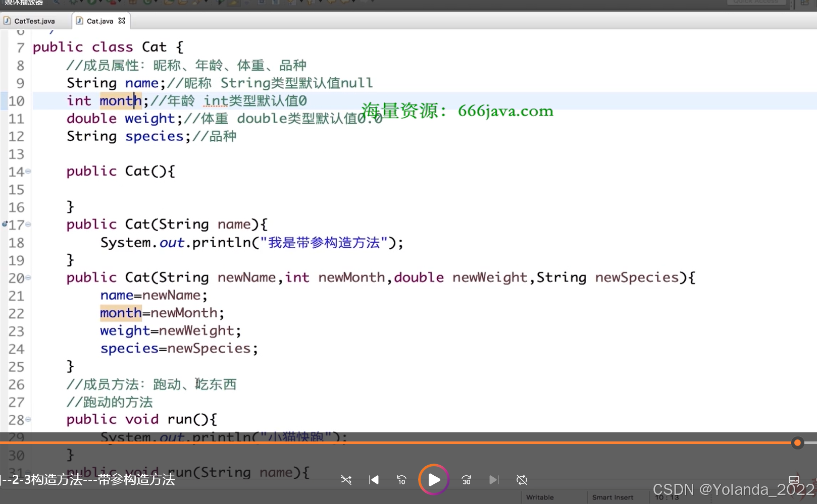Collapse the run() method at line 28
The height and width of the screenshot is (504, 817).
tap(28, 419)
